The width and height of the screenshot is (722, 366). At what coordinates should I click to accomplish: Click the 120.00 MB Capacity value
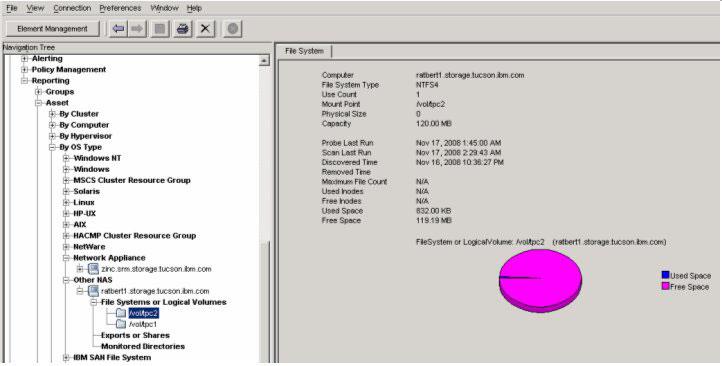[x=433, y=123]
